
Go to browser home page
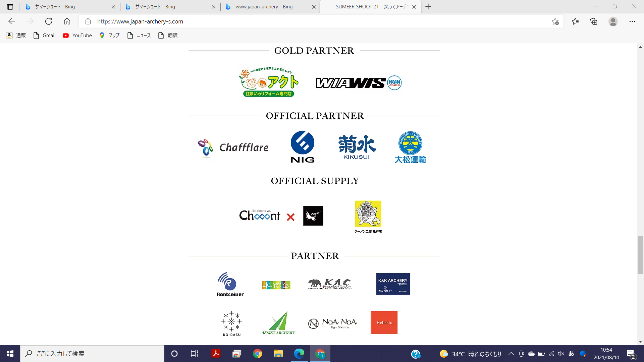tap(67, 21)
